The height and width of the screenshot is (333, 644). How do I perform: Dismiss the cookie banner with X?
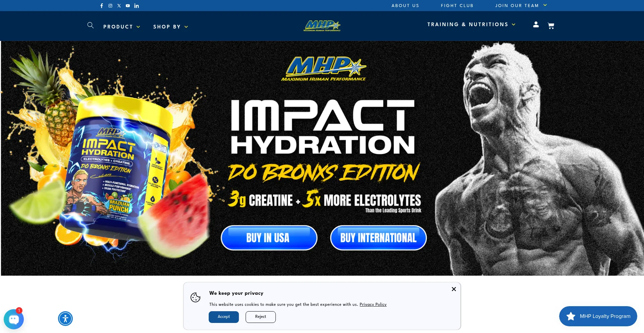point(454,289)
